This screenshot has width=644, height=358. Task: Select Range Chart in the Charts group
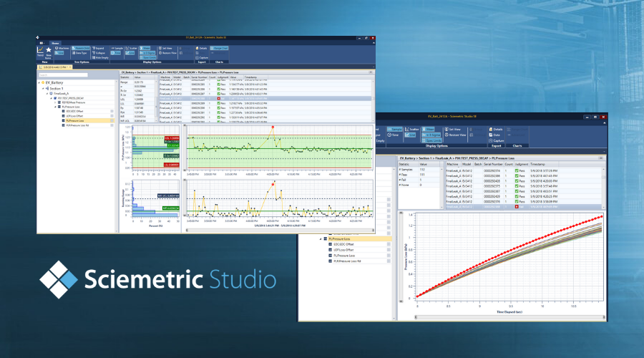click(x=218, y=48)
